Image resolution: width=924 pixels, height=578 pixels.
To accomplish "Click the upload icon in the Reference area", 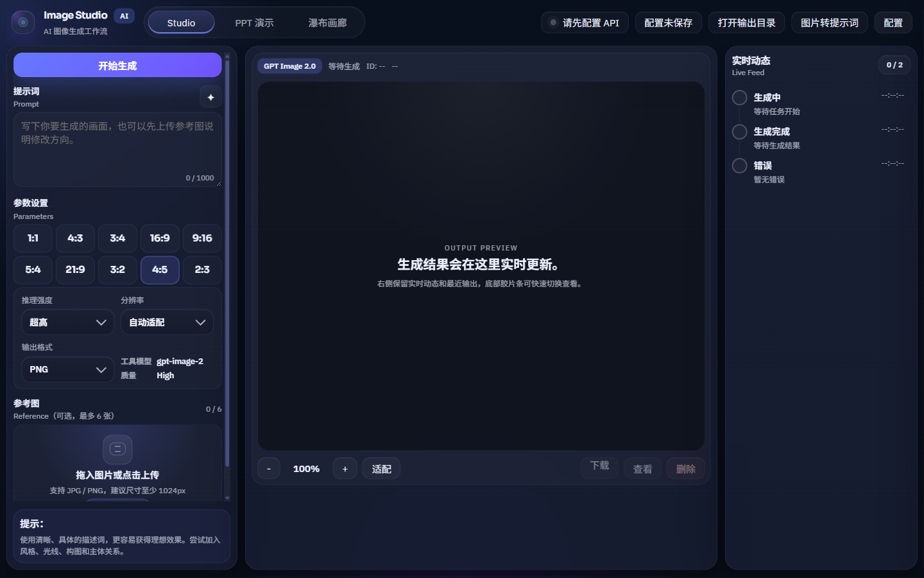I will point(117,450).
